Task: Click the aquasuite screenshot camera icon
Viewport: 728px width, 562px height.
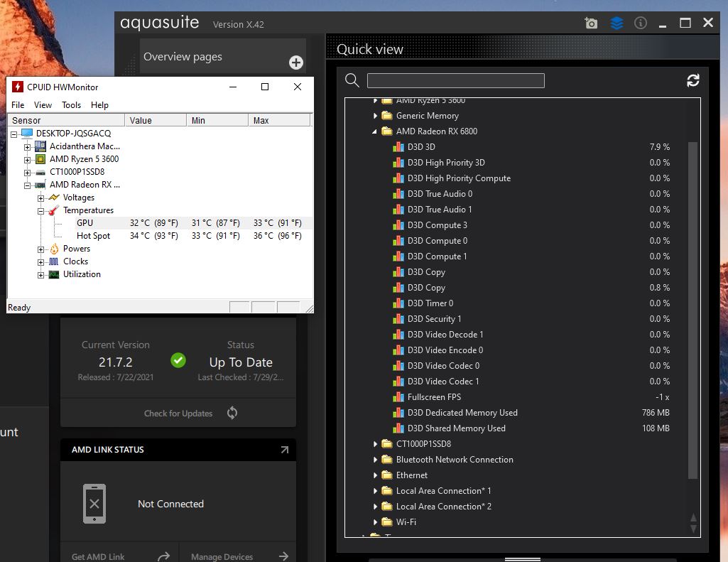Action: 591,23
